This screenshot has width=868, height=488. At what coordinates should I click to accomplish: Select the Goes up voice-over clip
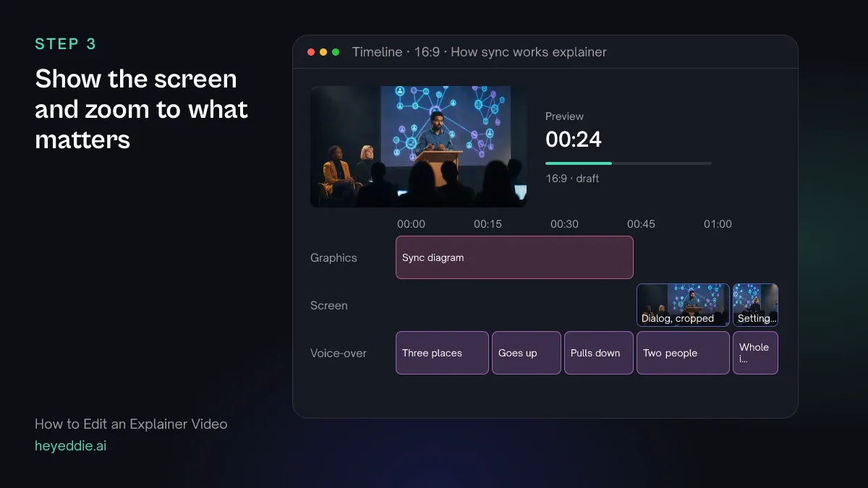click(527, 353)
